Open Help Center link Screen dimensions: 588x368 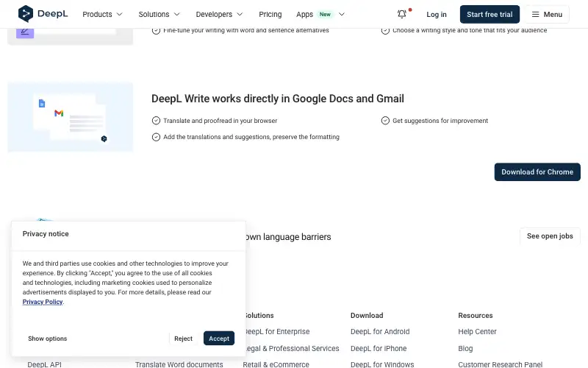pos(477,332)
